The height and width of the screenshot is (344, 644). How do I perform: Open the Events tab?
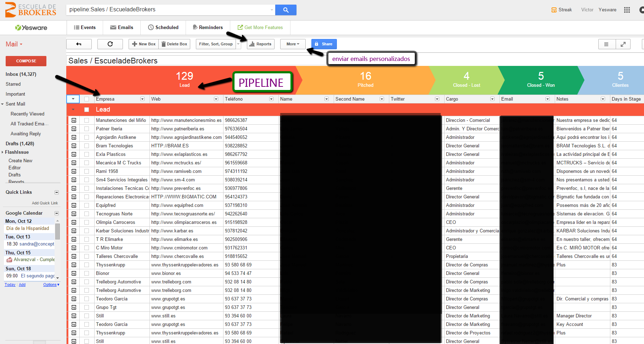(x=85, y=28)
